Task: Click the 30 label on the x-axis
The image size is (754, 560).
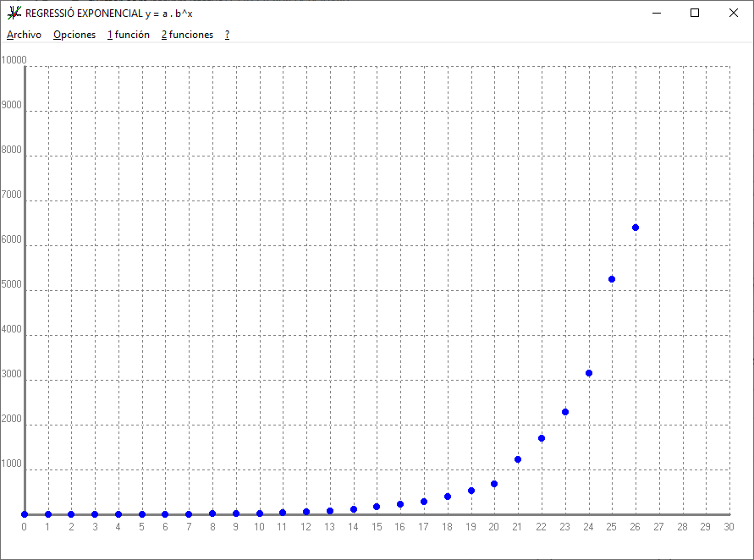Action: [x=729, y=527]
